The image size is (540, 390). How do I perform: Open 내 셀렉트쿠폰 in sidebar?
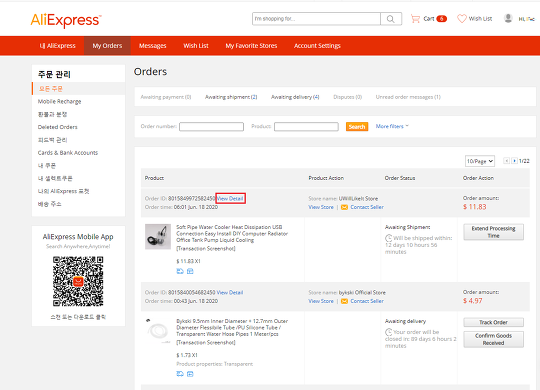point(55,178)
